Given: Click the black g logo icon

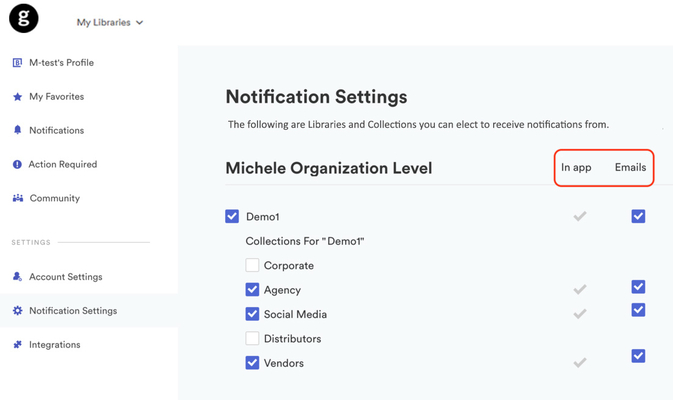Looking at the screenshot, I should pyautogui.click(x=24, y=18).
